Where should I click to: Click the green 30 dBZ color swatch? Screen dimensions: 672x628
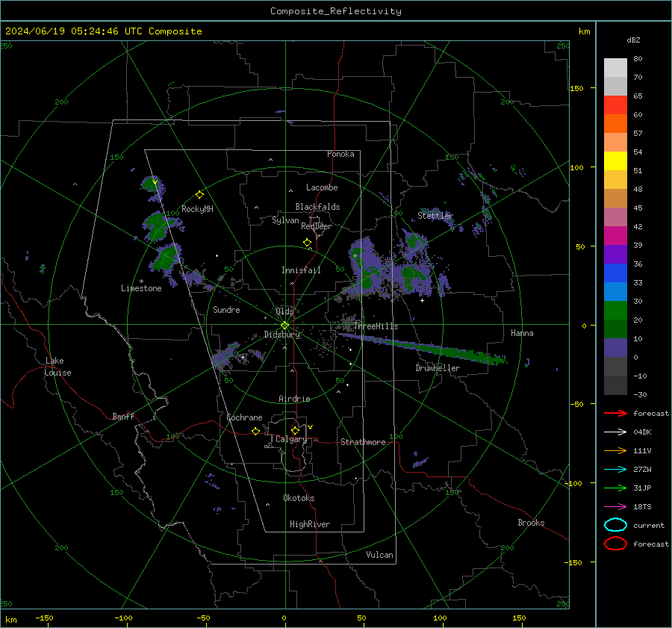(615, 311)
